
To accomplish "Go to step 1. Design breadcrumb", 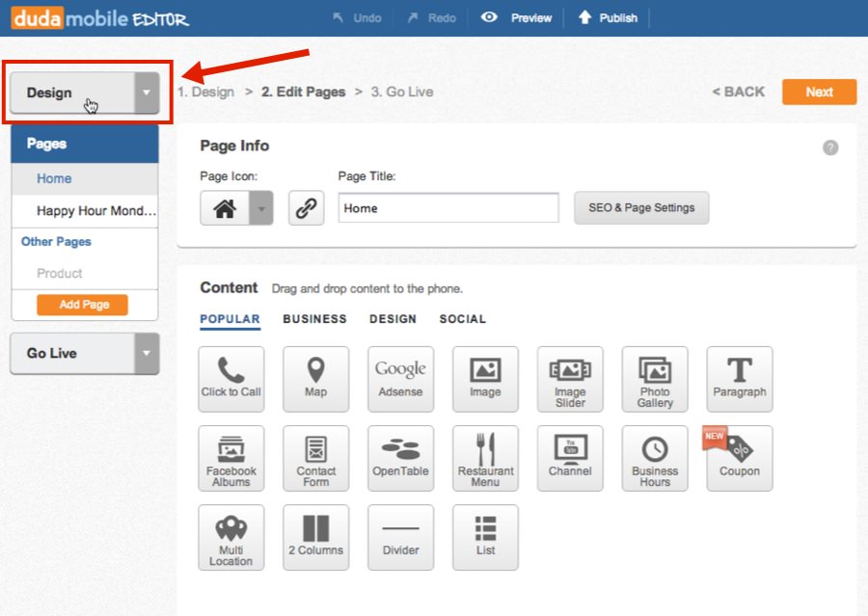I will [x=206, y=92].
